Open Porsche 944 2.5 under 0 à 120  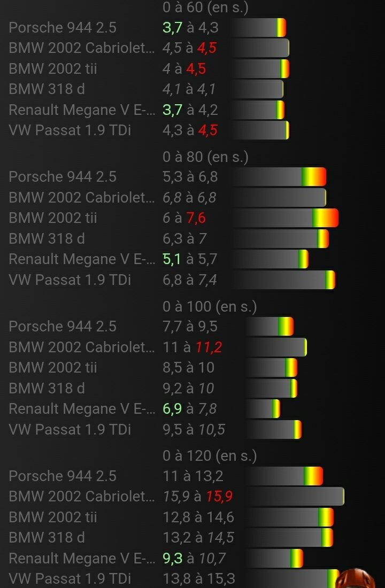(62, 476)
